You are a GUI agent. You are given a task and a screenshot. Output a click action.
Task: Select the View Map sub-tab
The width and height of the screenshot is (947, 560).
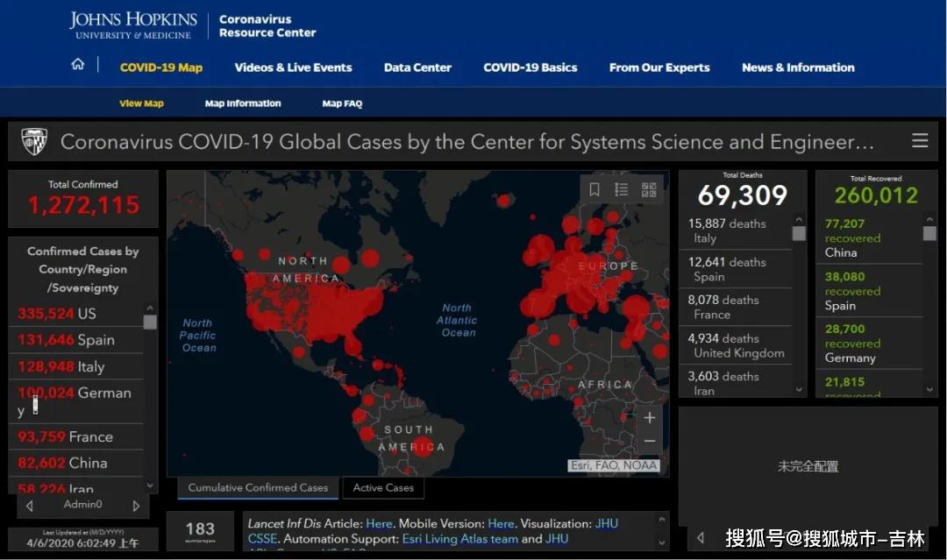141,103
